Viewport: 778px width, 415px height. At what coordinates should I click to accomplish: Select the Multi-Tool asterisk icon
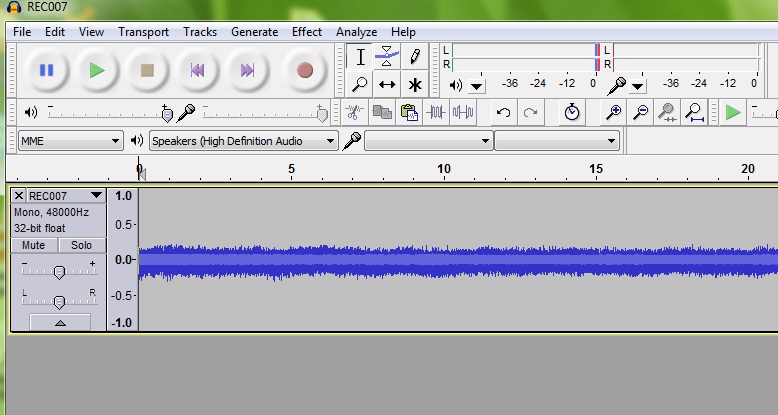coord(414,85)
